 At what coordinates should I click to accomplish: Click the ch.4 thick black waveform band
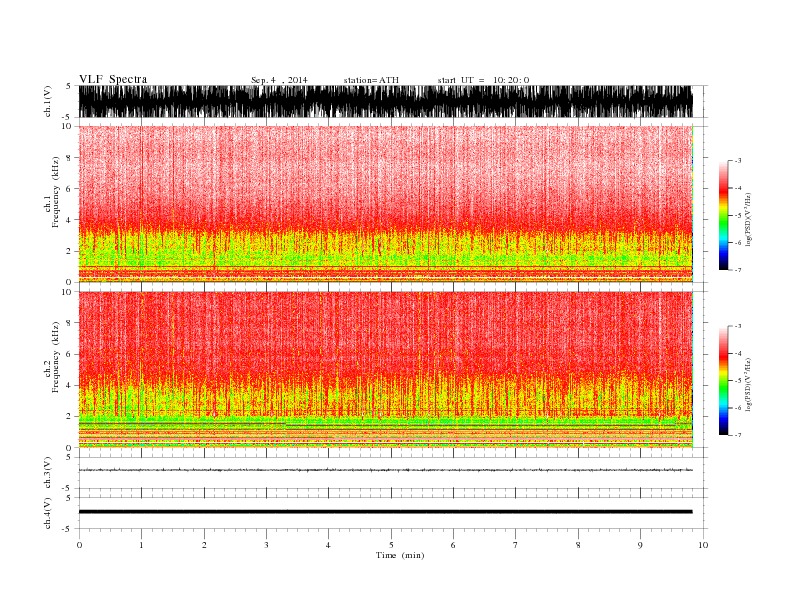[x=385, y=512]
